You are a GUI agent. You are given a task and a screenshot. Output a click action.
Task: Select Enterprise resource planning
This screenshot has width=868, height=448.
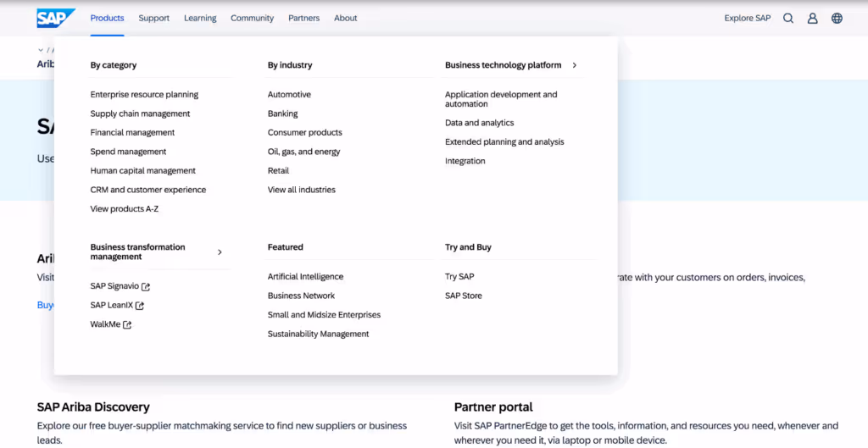pyautogui.click(x=144, y=95)
